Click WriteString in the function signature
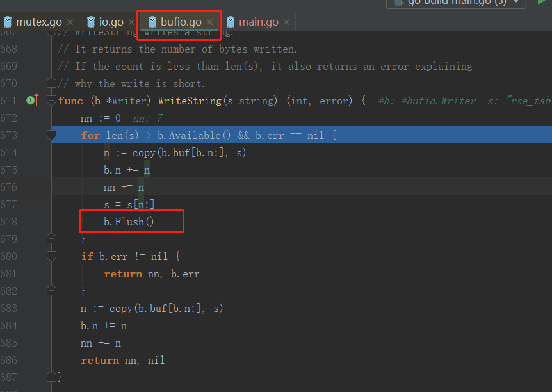 point(190,101)
